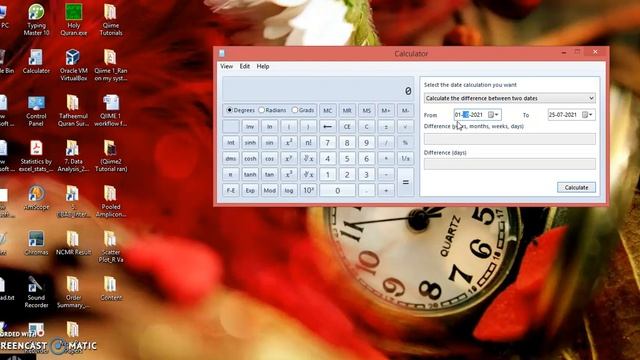The width and height of the screenshot is (640, 360).
Task: Click the cosh function button
Action: 250,158
